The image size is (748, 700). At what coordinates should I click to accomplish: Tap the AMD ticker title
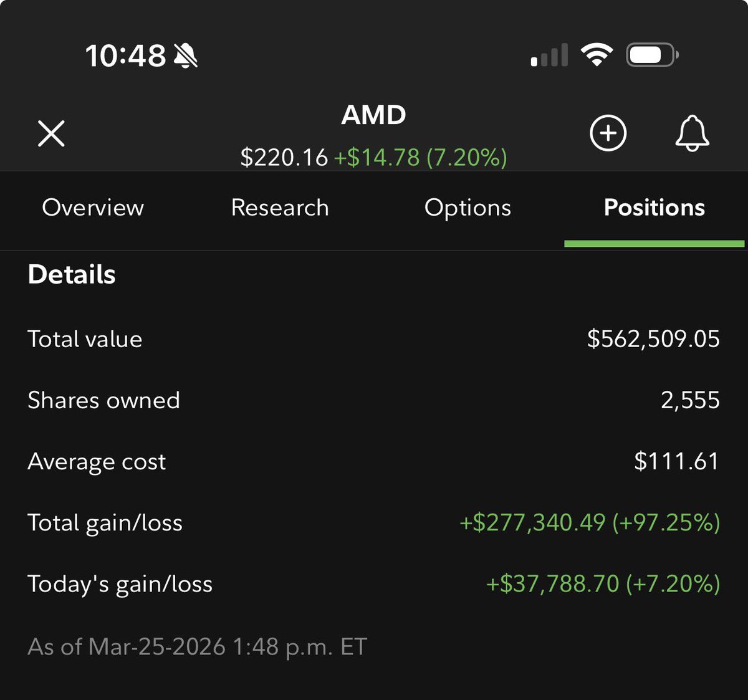point(374,115)
